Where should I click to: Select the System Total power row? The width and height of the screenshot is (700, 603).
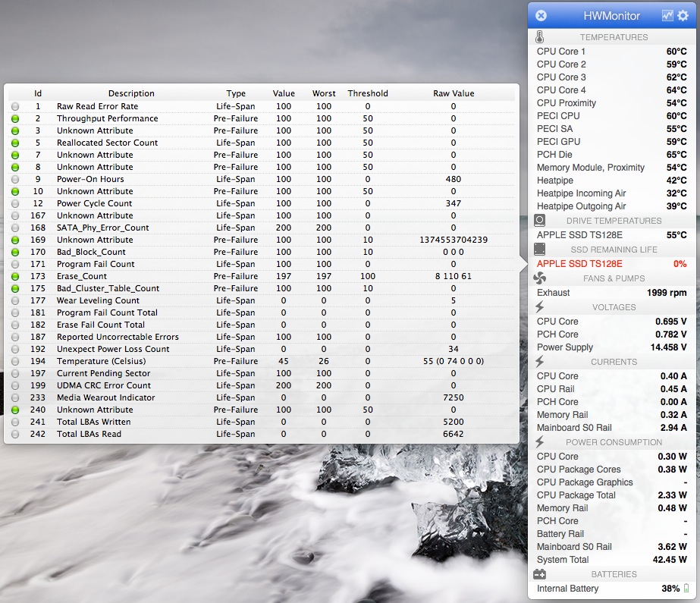611,560
